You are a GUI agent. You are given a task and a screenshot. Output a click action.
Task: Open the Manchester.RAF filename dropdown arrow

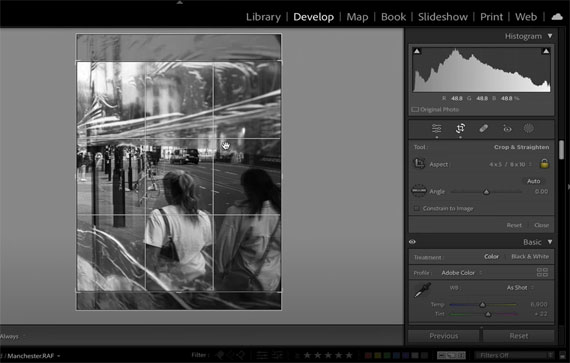point(59,356)
